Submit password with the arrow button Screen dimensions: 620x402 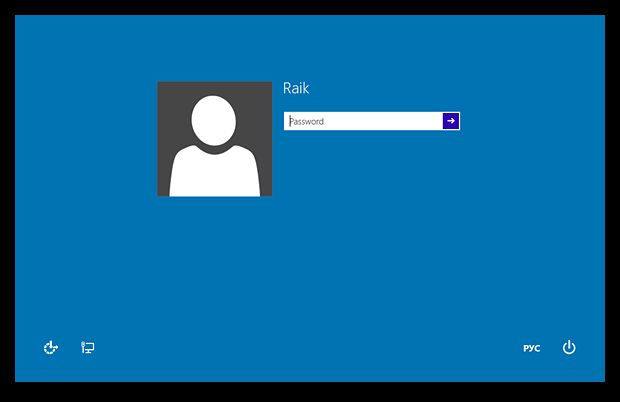click(x=451, y=121)
